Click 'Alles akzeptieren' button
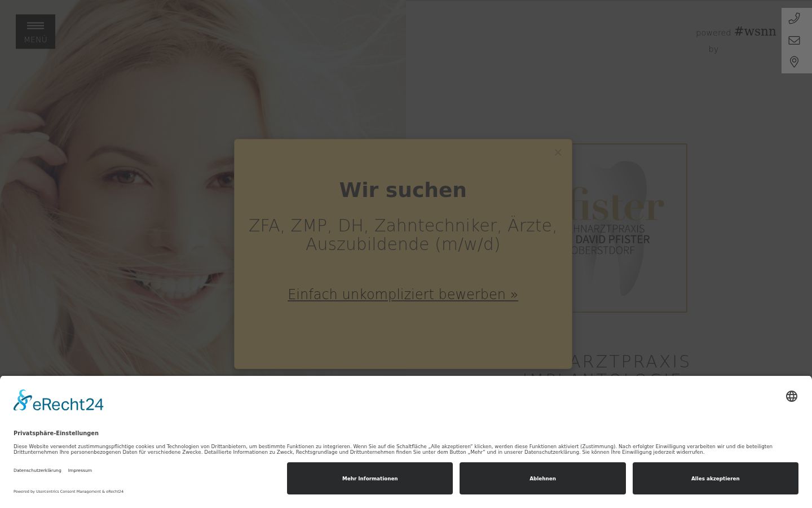 [715, 478]
